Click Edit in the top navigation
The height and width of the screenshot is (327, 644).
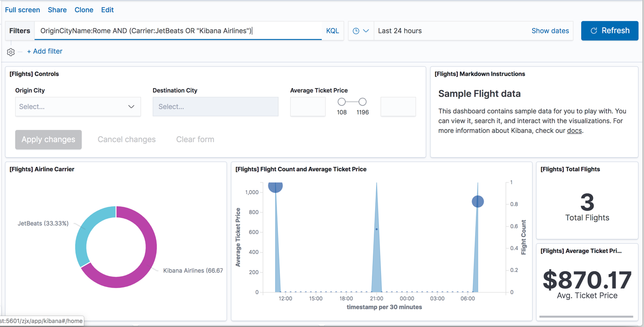(x=107, y=9)
